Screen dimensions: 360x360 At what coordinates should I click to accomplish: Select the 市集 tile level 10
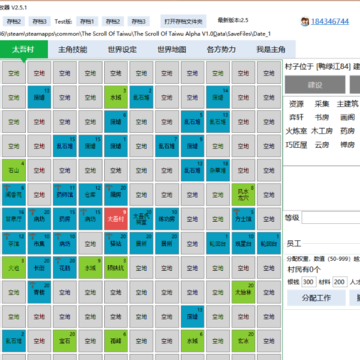(x=39, y=244)
